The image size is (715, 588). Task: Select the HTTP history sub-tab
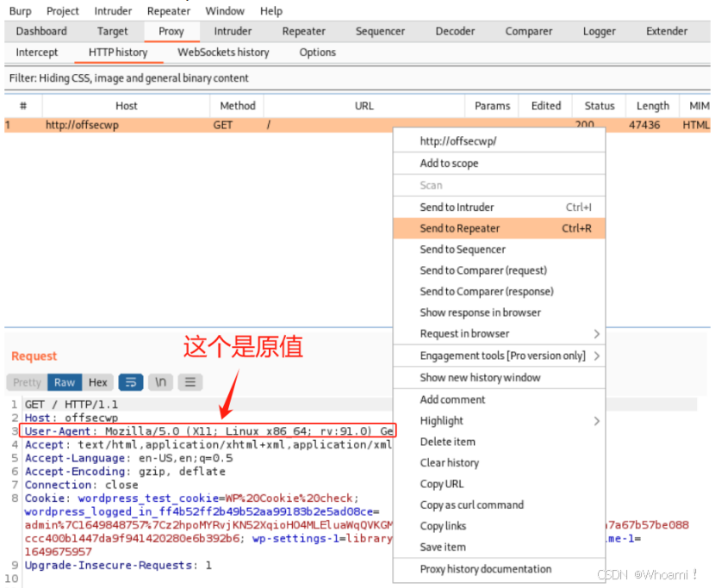point(118,53)
